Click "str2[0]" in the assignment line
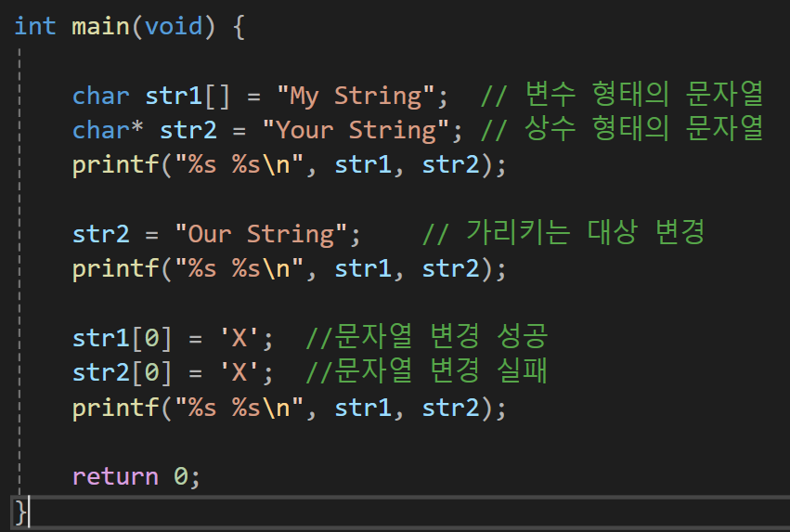This screenshot has width=790, height=532. click(122, 373)
